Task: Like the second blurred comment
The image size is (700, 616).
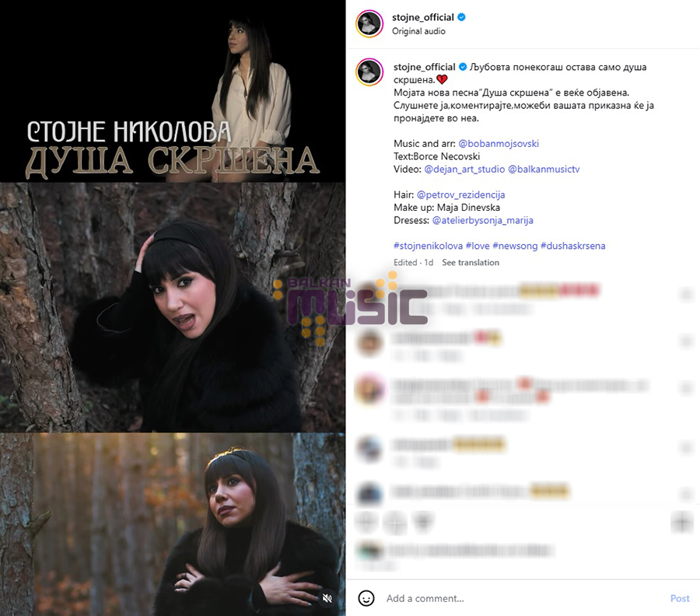Action: [685, 341]
